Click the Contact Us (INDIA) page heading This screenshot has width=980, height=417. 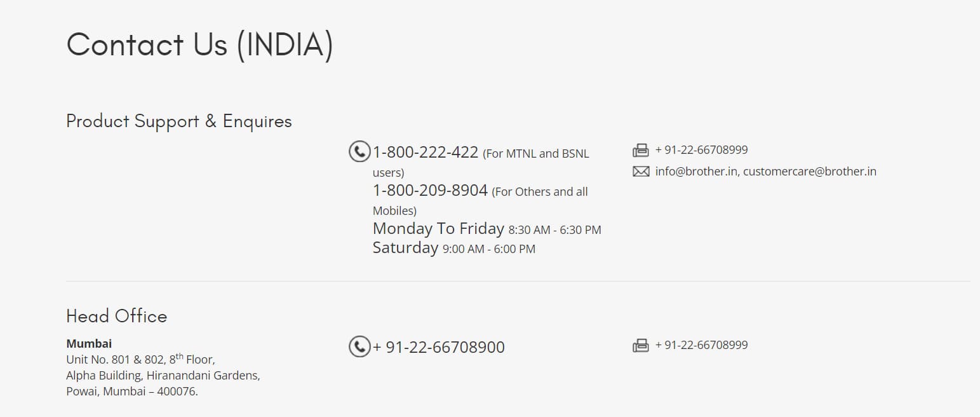tap(199, 45)
